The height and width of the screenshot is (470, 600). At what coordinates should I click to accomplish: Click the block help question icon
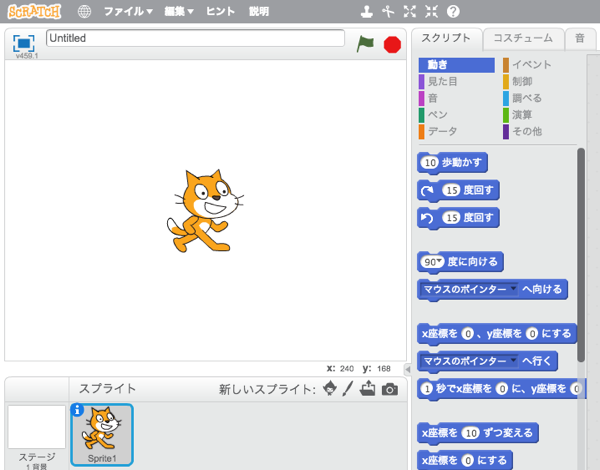(x=453, y=11)
